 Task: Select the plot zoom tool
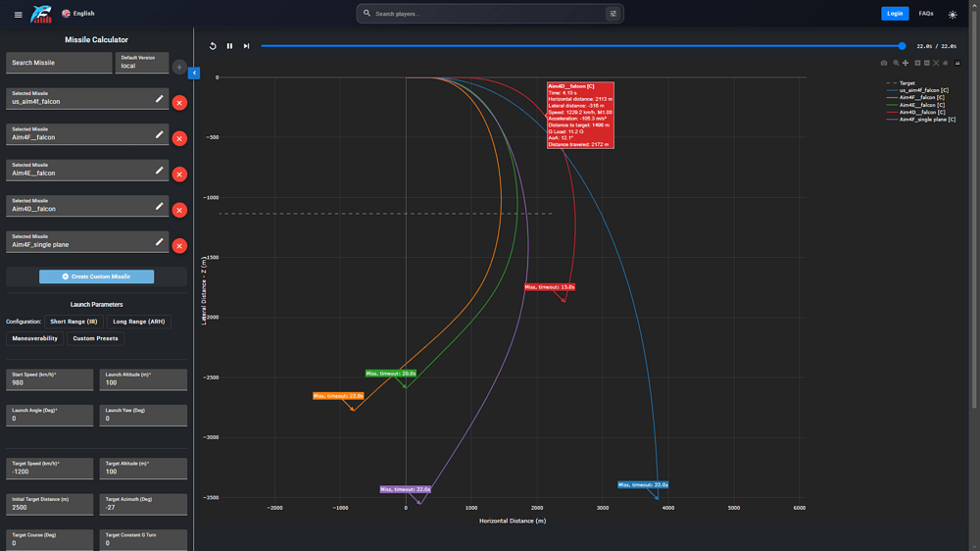click(x=897, y=63)
